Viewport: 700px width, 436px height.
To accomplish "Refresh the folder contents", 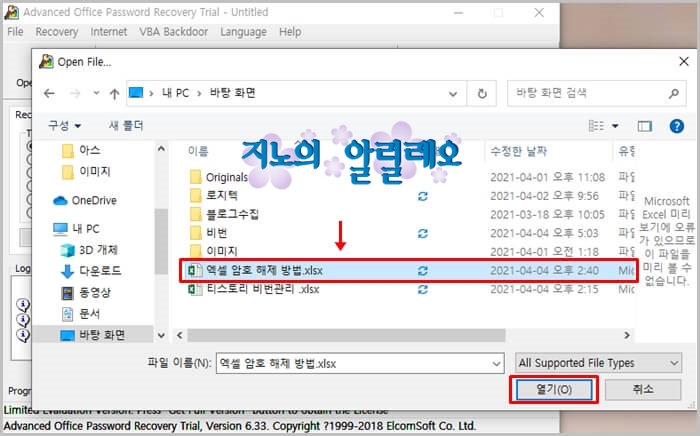I will click(x=482, y=94).
